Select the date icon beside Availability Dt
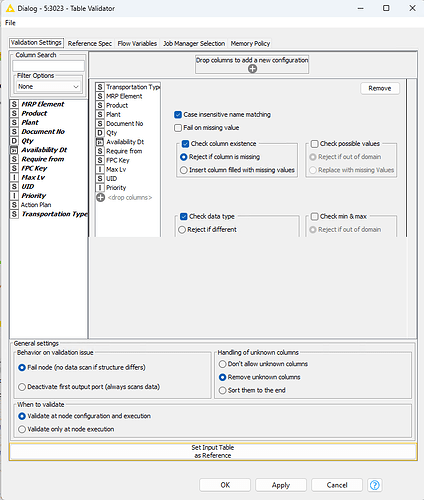 pos(14,150)
